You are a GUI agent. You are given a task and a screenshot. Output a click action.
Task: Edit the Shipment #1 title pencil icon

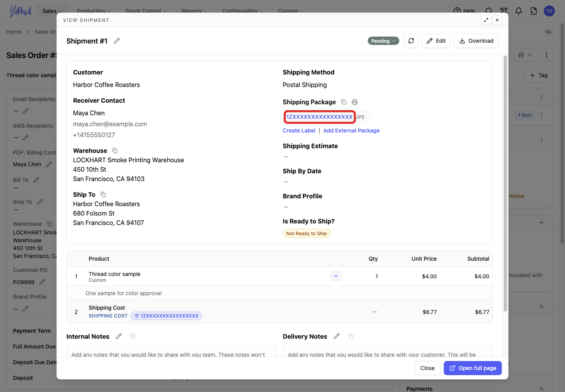pyautogui.click(x=117, y=41)
